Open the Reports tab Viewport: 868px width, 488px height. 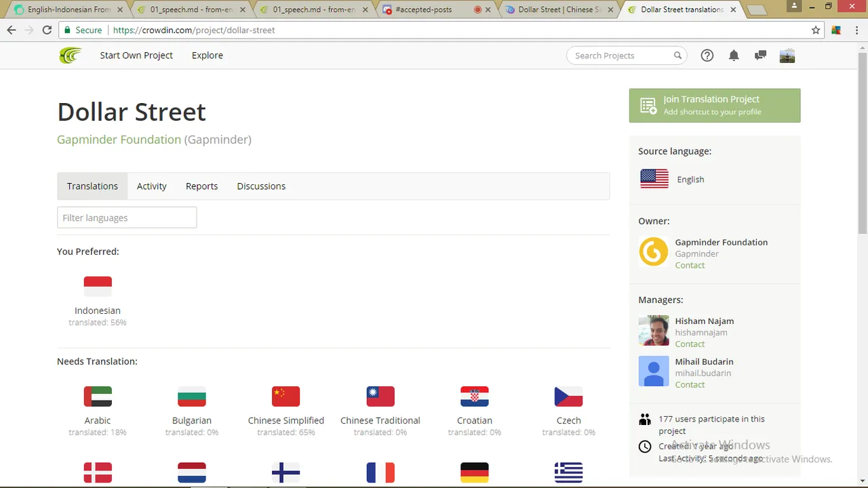tap(202, 186)
